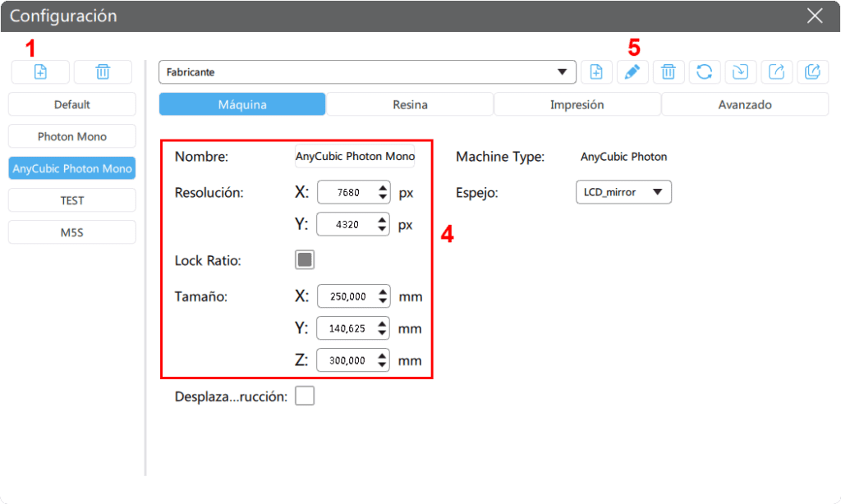The image size is (841, 504).
Task: Choose the M5S printer profile
Action: 72,232
